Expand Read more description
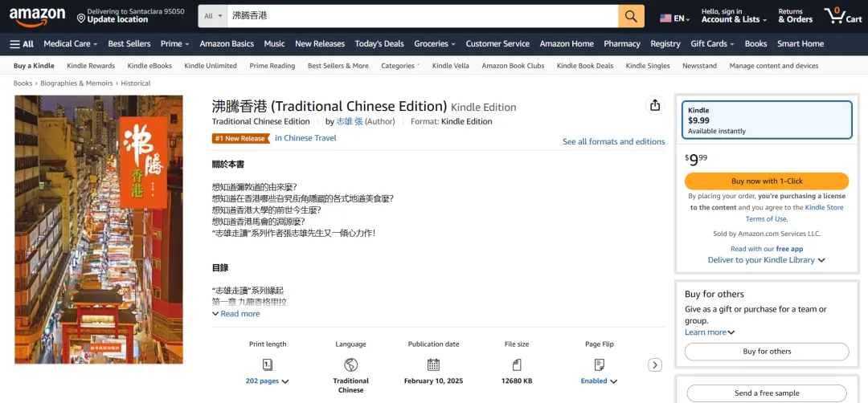The image size is (868, 403). point(235,313)
